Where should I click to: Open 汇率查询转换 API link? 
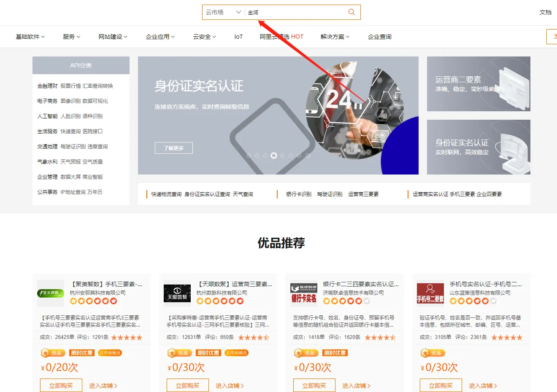(98, 86)
